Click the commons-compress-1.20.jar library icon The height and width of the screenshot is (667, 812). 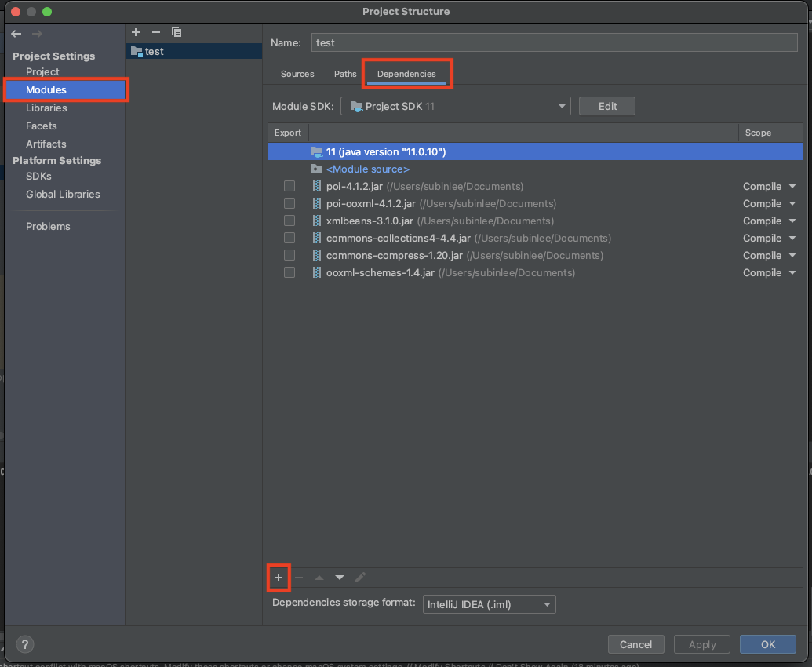[316, 255]
